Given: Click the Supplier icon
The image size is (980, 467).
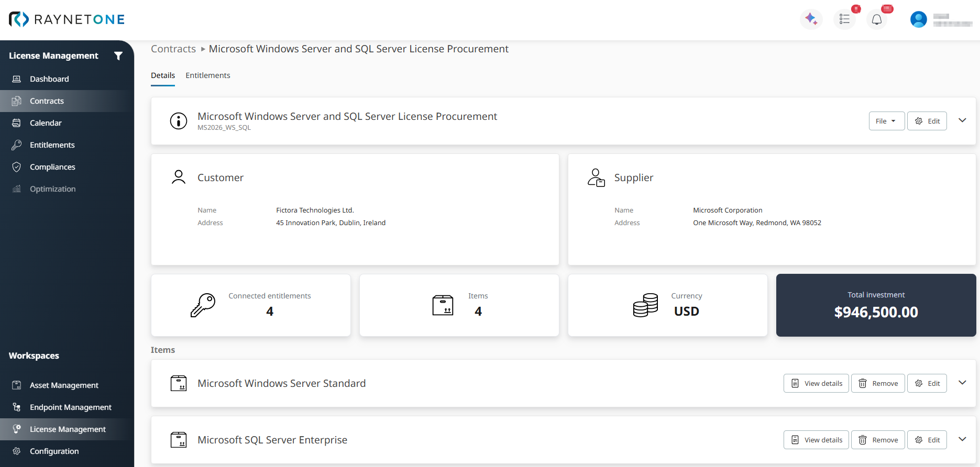Looking at the screenshot, I should tap(596, 177).
